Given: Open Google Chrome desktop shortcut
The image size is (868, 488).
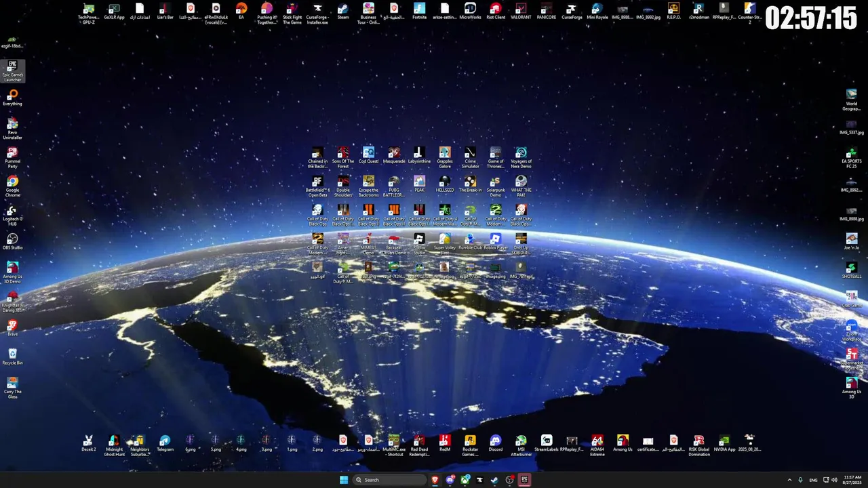Looking at the screenshot, I should pos(12,186).
